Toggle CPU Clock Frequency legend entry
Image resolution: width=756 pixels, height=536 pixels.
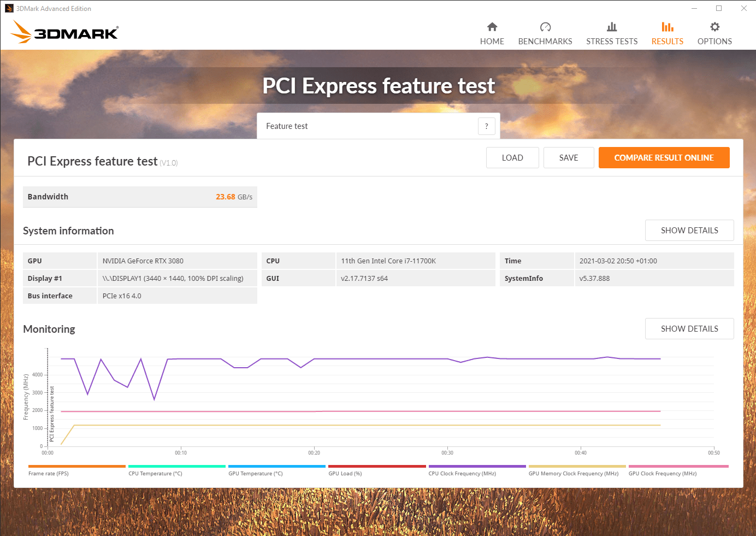[x=462, y=474]
